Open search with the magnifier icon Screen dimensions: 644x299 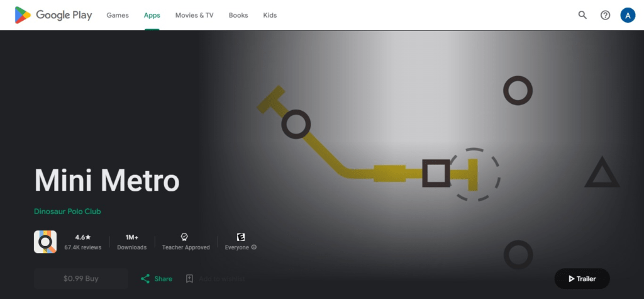pos(582,15)
